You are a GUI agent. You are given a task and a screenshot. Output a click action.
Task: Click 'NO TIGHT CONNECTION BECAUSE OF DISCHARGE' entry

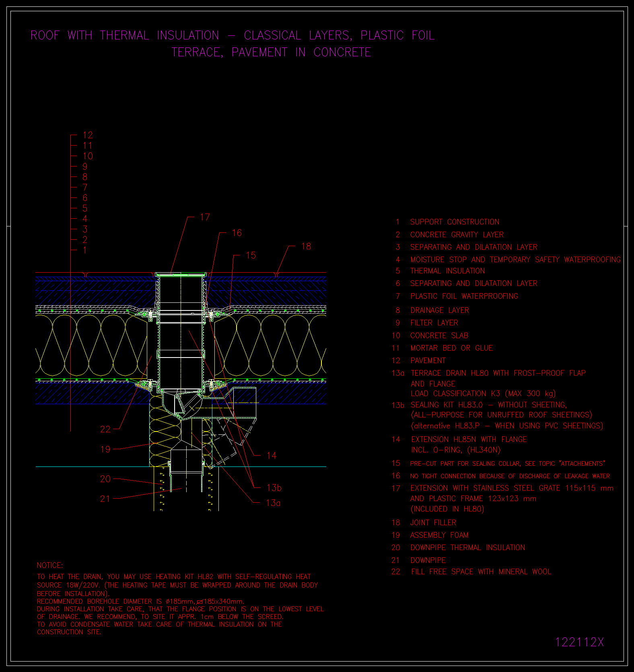(510, 476)
